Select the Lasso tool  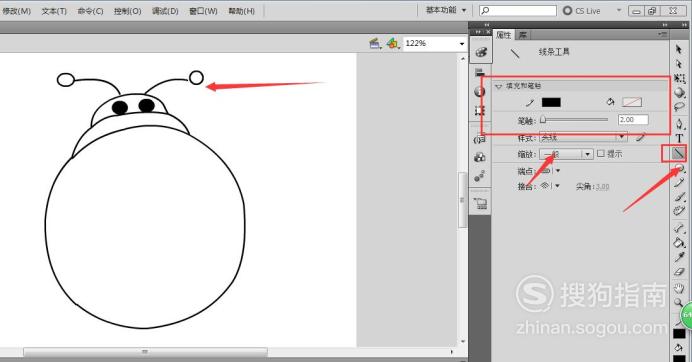pos(679,107)
